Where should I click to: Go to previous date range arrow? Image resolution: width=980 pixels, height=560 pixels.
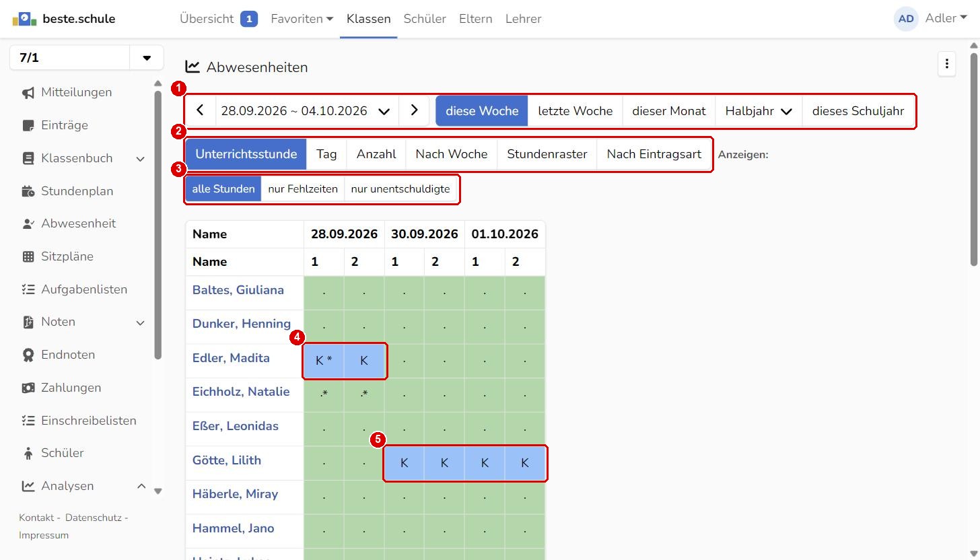[200, 110]
